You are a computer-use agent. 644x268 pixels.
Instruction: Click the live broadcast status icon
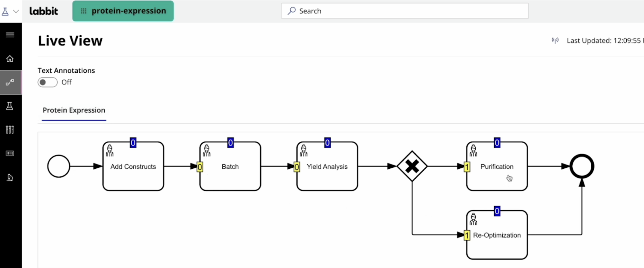click(x=555, y=41)
